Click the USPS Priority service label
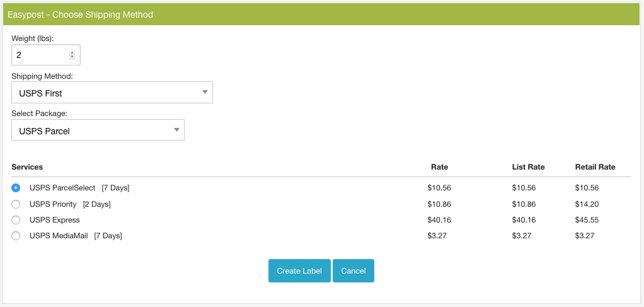This screenshot has width=644, height=307. (x=53, y=204)
